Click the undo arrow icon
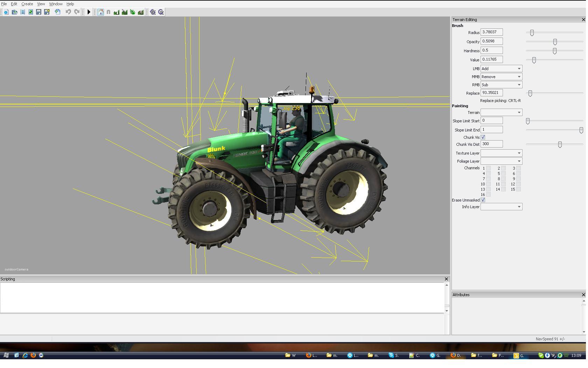 click(68, 12)
